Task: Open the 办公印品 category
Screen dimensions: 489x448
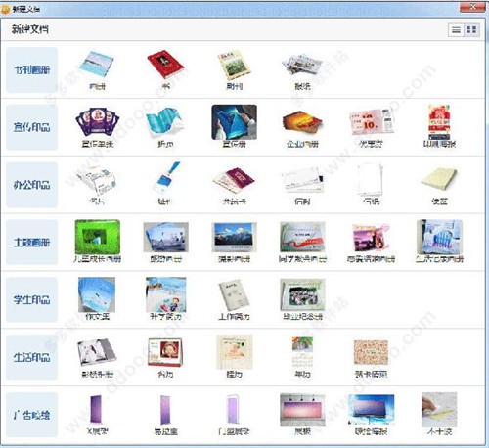Action: pyautogui.click(x=31, y=185)
